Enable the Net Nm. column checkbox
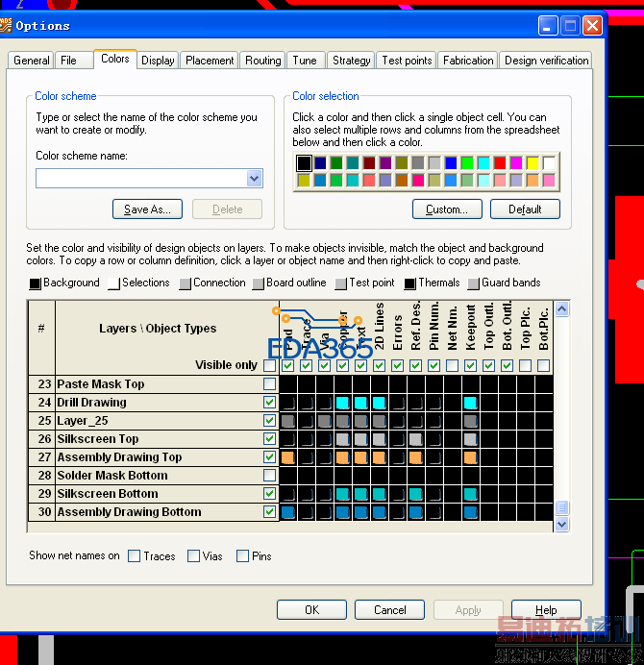Image resolution: width=644 pixels, height=665 pixels. [x=453, y=365]
